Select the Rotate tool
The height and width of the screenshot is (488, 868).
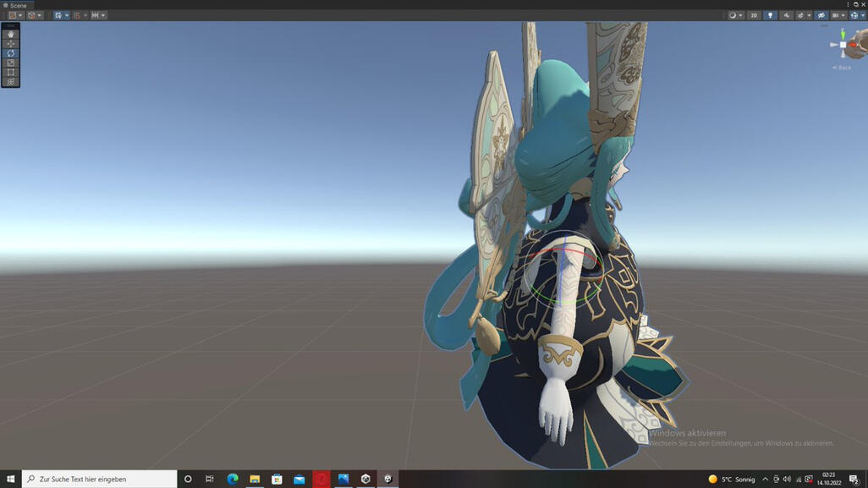(x=11, y=53)
